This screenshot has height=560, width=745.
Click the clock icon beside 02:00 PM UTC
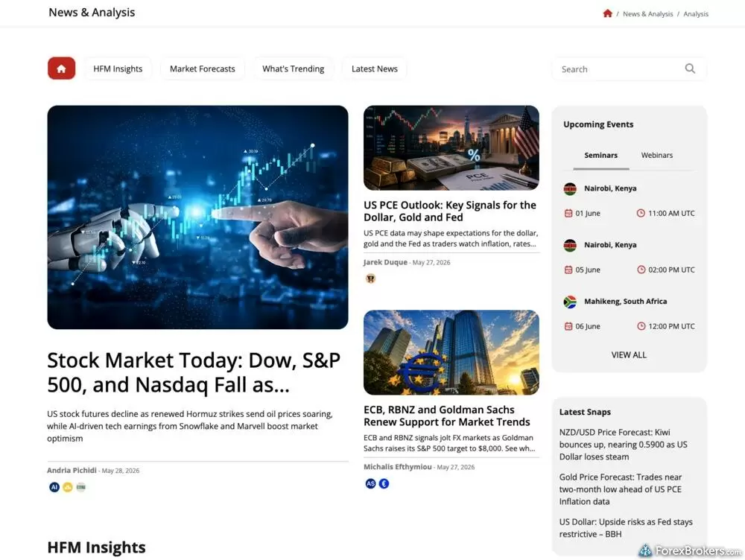tap(641, 270)
